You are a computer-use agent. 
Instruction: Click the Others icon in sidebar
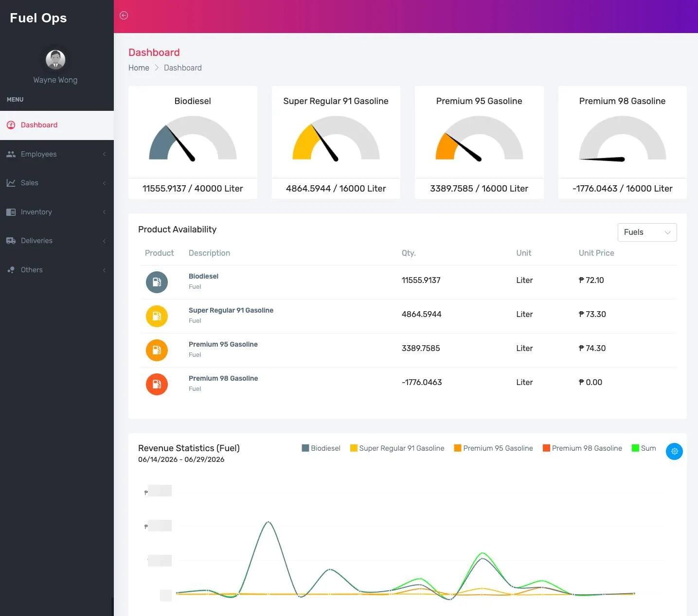coord(11,270)
